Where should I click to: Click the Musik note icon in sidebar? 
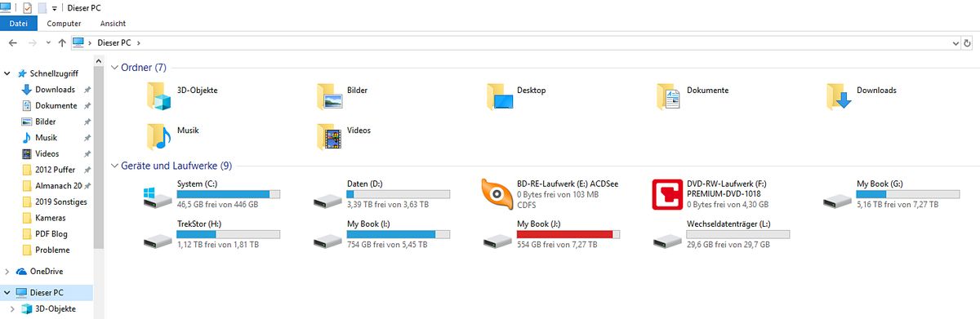(27, 138)
